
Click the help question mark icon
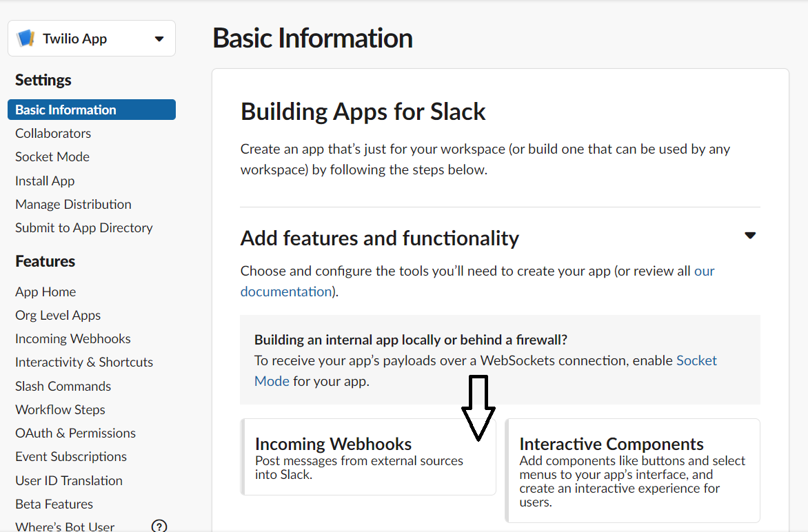click(x=159, y=526)
